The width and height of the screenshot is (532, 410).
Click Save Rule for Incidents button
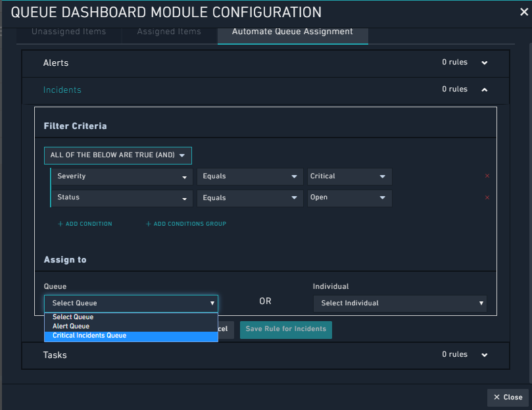tap(285, 330)
